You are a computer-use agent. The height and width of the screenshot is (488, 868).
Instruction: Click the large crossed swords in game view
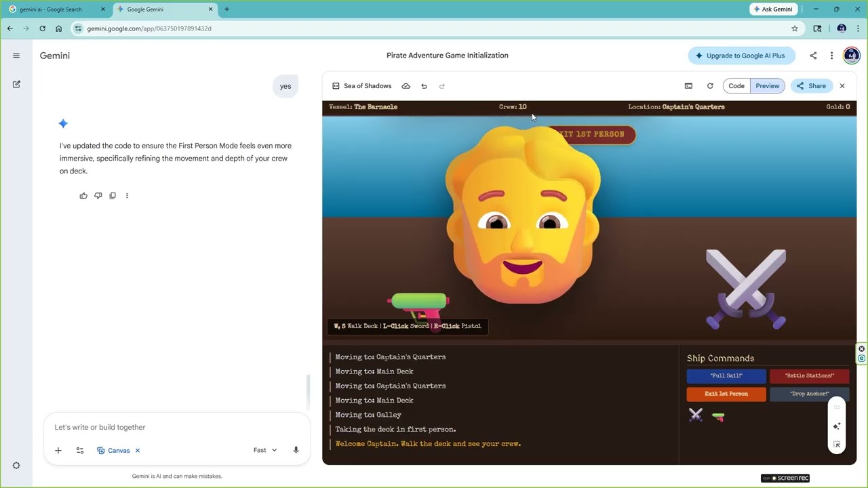(746, 288)
